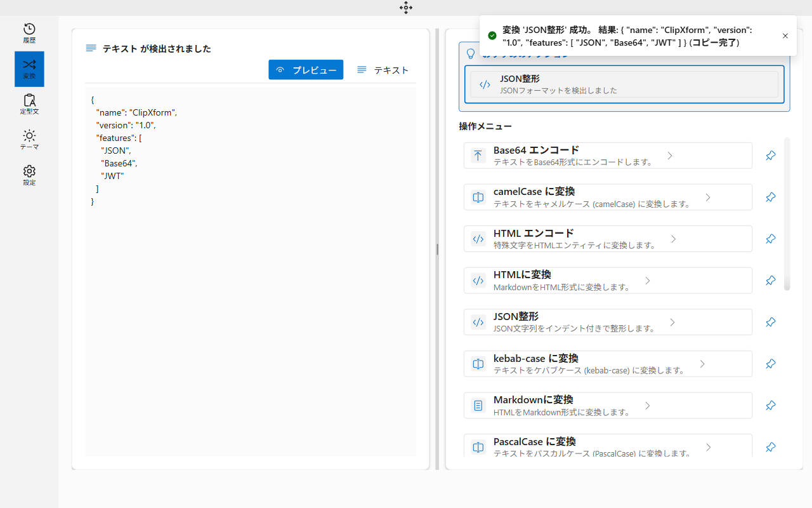
Task: Switch to the テキスト tab
Action: pos(383,70)
